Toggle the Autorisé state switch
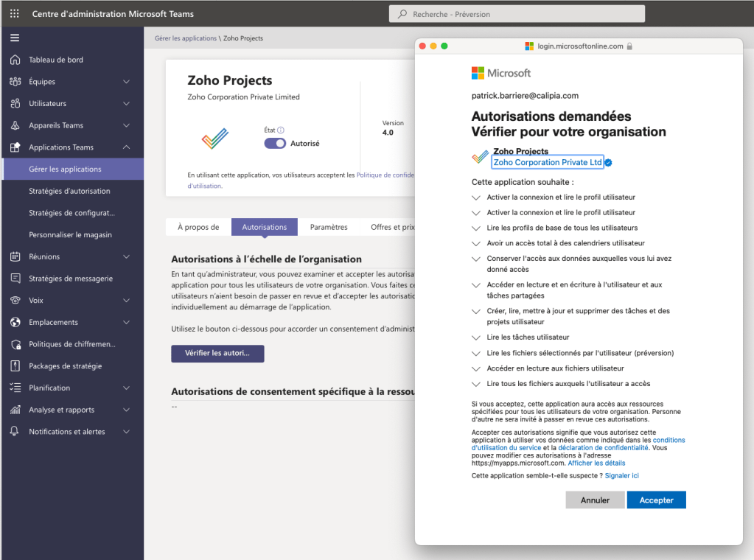The height and width of the screenshot is (560, 754). coord(275,144)
